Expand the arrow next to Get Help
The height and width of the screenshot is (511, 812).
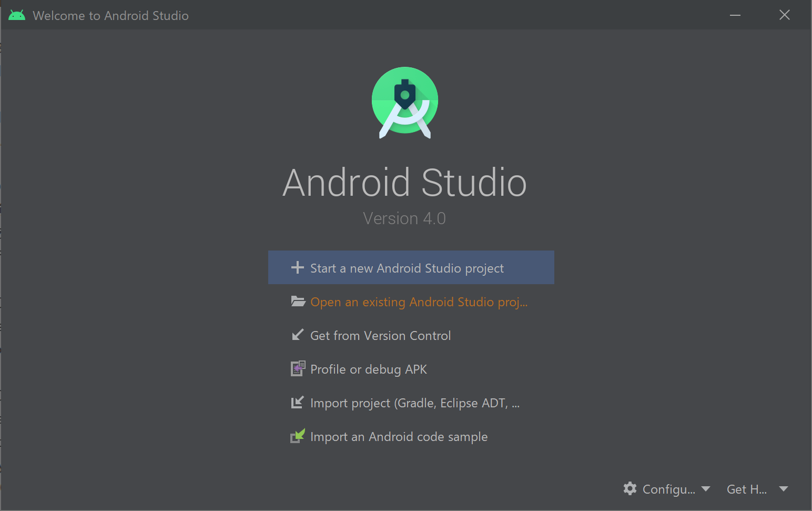coord(784,489)
